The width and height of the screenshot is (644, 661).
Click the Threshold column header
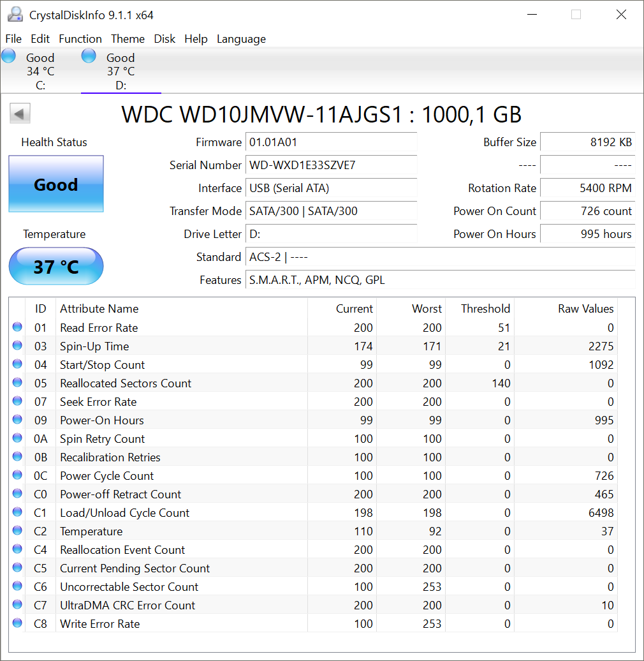click(479, 309)
